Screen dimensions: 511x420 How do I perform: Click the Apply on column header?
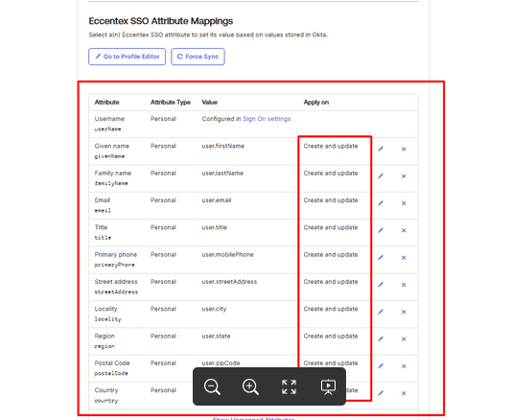(316, 103)
